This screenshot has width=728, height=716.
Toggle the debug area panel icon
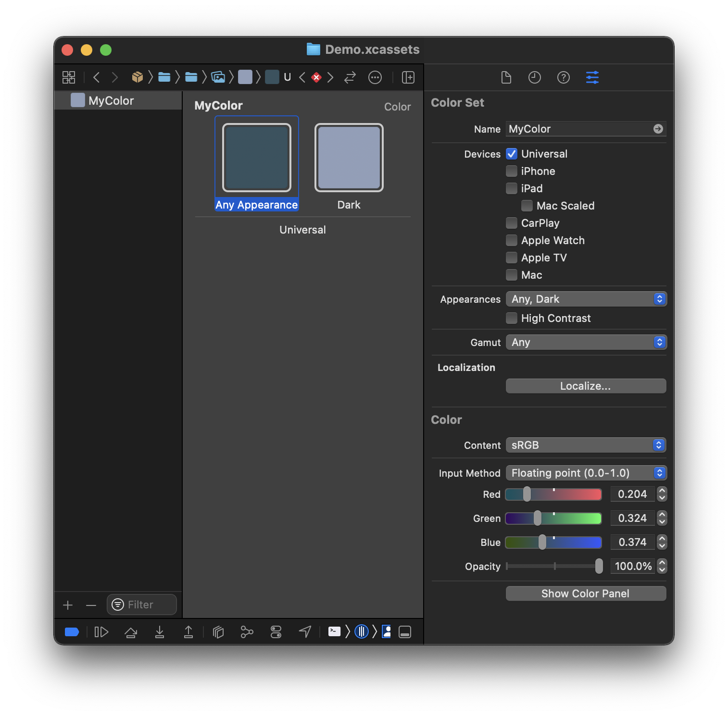405,632
